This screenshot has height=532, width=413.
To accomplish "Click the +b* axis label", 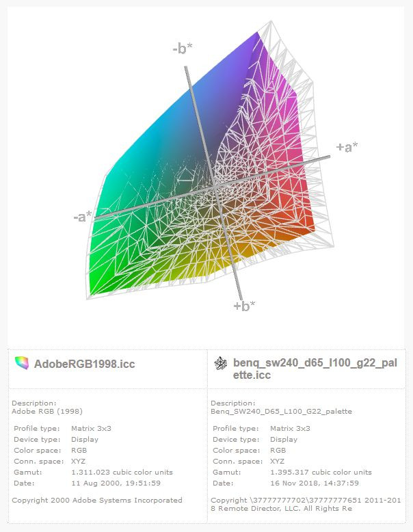I will click(x=244, y=306).
